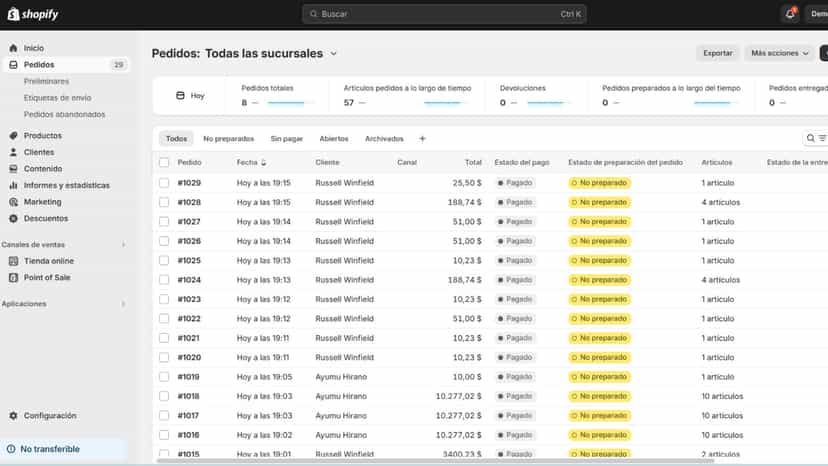
Task: Click the No transferible info icon
Action: click(11, 449)
